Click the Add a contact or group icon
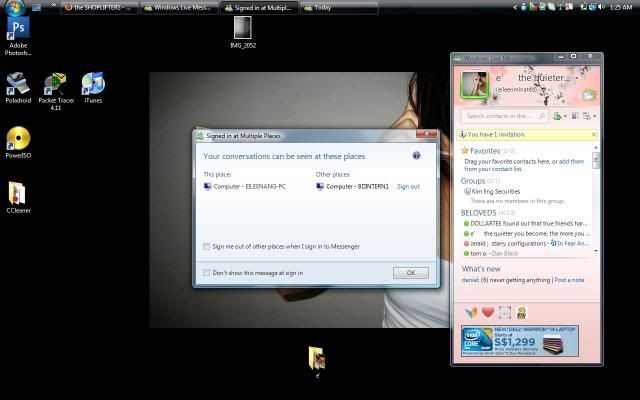Screen dimensions: 640x400 (x=557, y=116)
